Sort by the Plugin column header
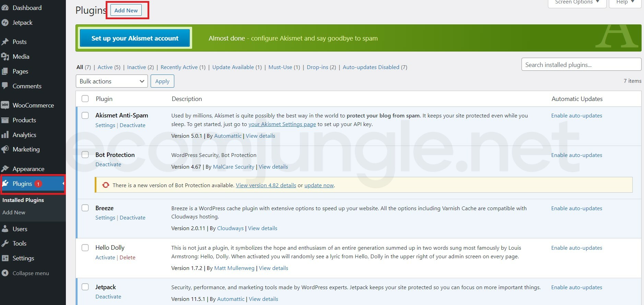Screen dimensions: 644x305 click(x=104, y=99)
